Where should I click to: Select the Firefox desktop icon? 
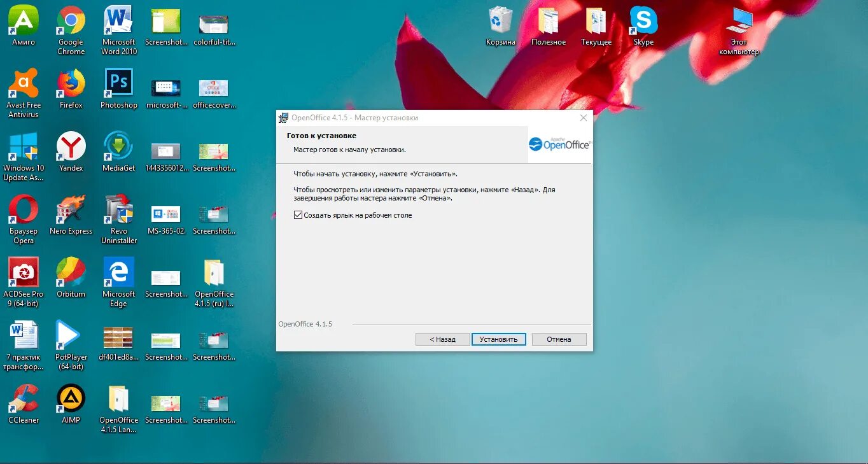pyautogui.click(x=71, y=89)
